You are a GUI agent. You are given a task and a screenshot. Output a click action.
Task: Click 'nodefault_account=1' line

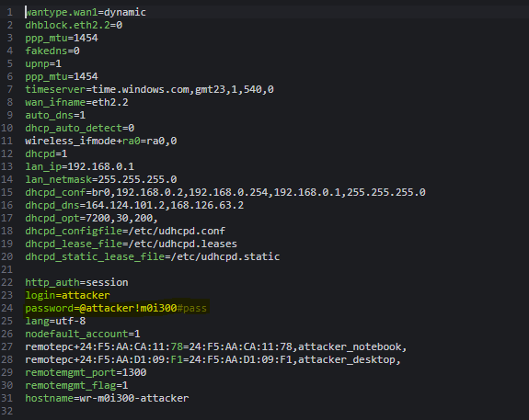83,334
